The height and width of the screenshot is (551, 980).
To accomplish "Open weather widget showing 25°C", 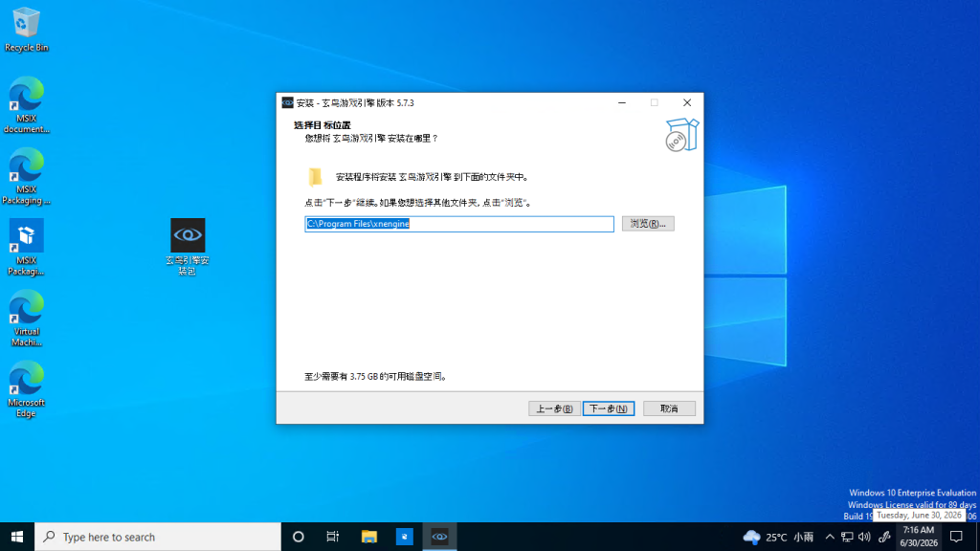I will pyautogui.click(x=778, y=537).
